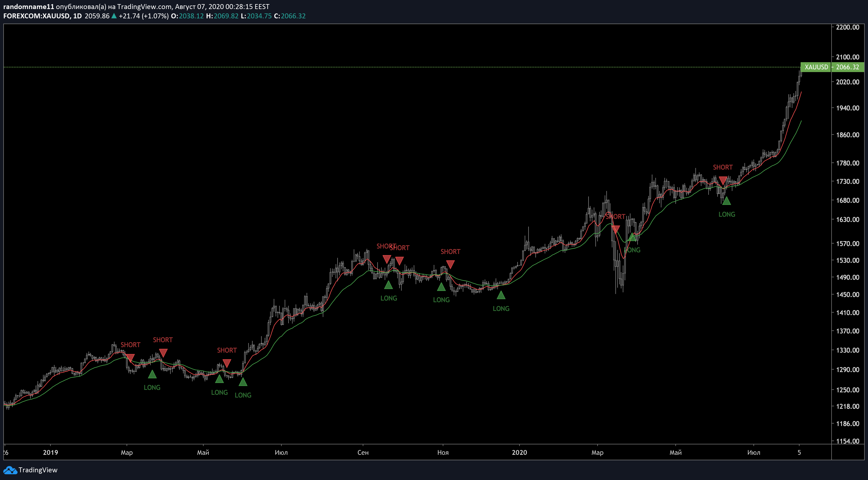
Task: Click the red SHORT triangle of November 2019
Action: tap(450, 264)
